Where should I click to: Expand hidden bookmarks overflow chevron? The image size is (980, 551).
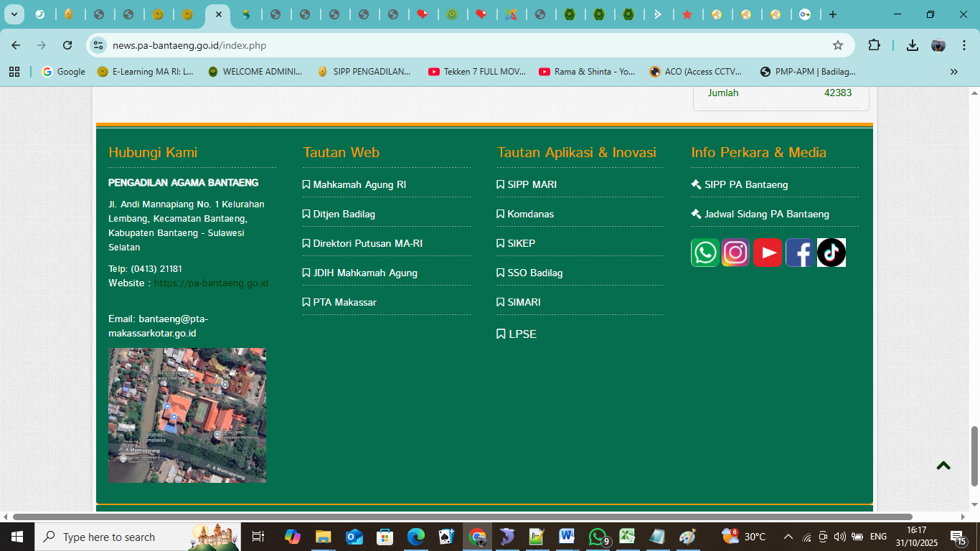(x=953, y=72)
